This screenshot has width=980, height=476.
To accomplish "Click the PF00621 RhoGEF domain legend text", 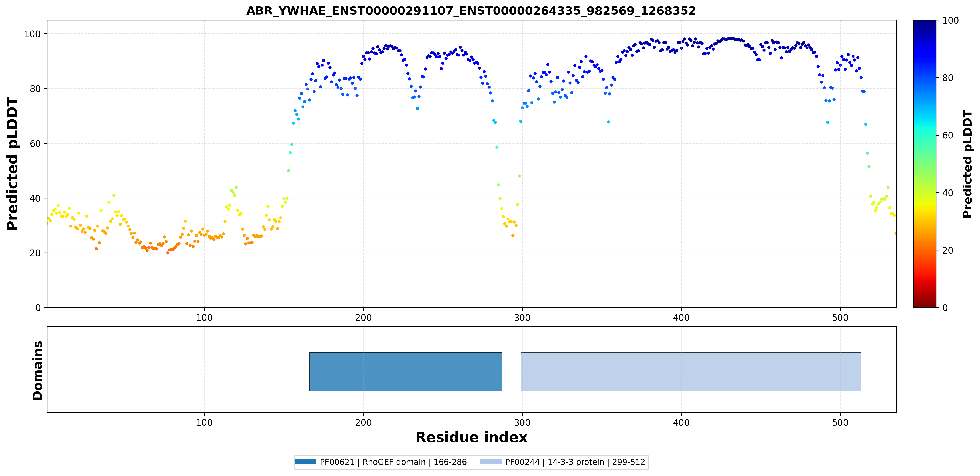I will click(x=393, y=462).
